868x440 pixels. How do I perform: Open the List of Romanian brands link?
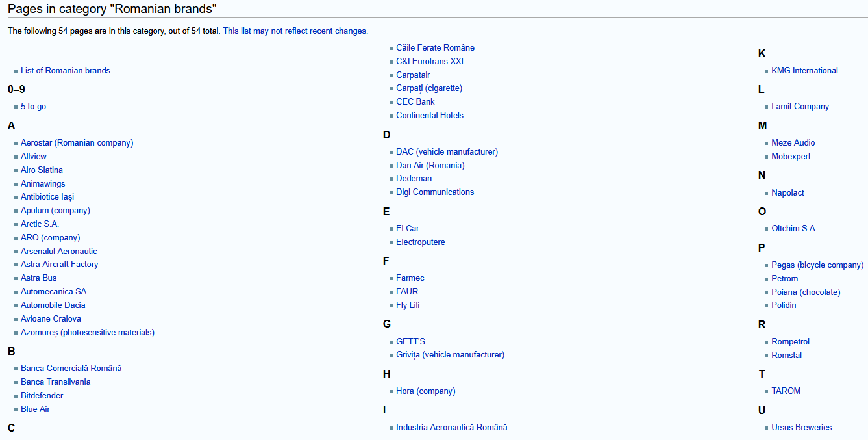coord(66,70)
